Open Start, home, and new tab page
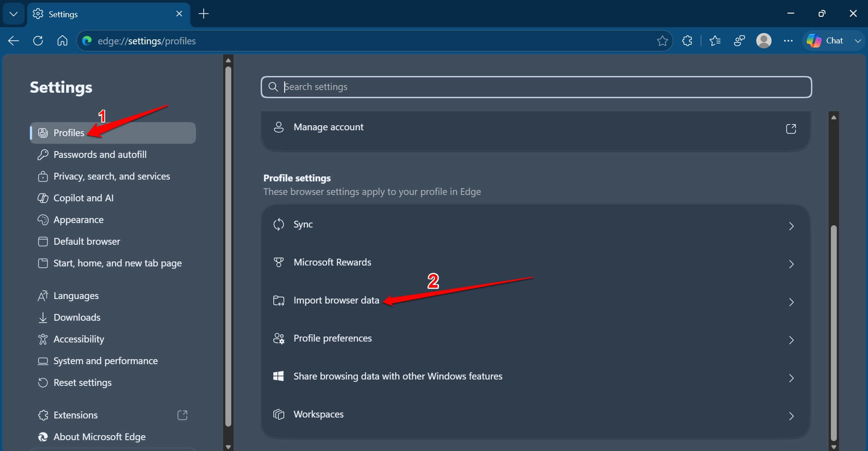The image size is (868, 451). point(113,263)
